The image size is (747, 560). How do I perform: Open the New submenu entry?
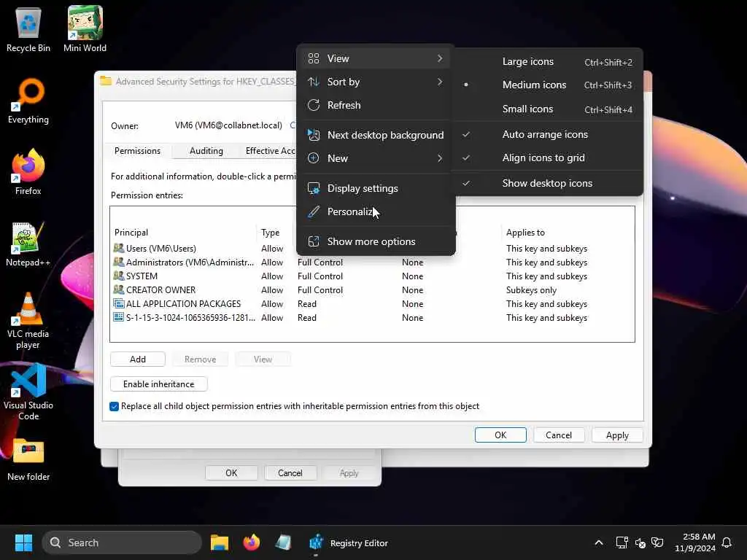tap(376, 158)
